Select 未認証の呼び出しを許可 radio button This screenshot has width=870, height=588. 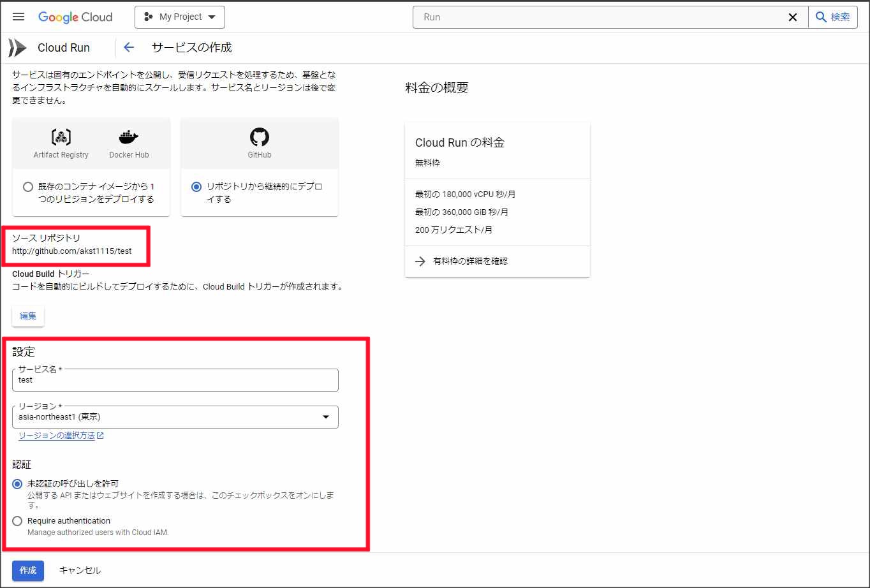tap(17, 484)
